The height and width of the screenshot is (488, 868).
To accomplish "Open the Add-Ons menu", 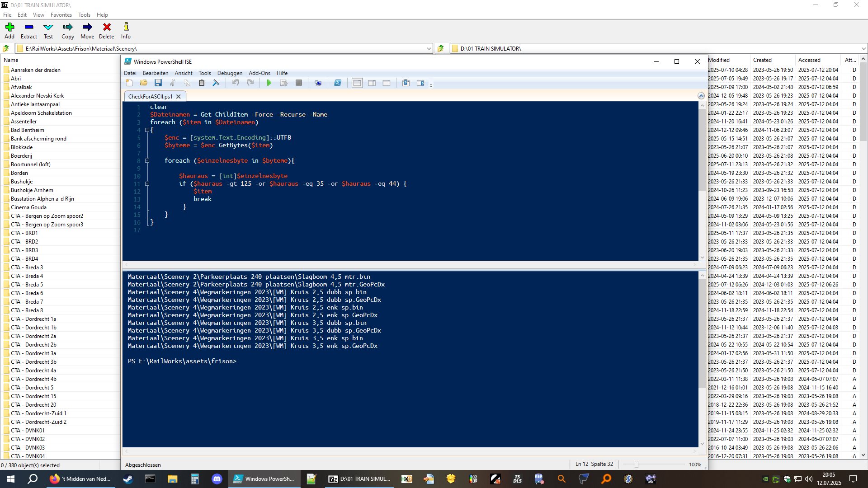I will tap(259, 73).
